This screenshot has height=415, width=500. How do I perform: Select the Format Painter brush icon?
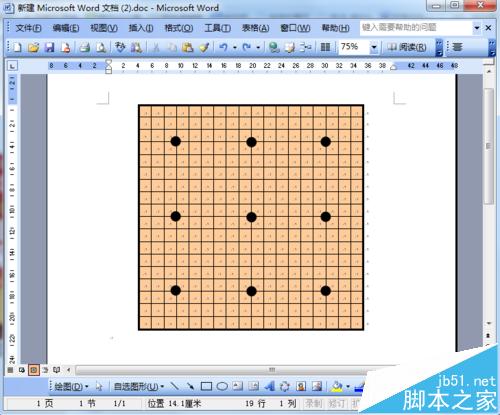(x=204, y=47)
